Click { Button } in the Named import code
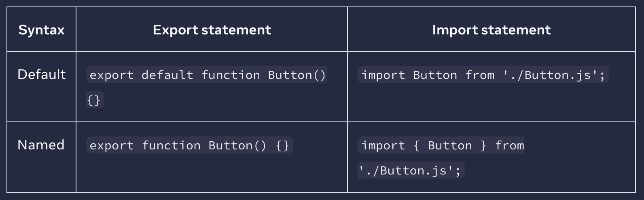This screenshot has width=644, height=200. (450, 145)
